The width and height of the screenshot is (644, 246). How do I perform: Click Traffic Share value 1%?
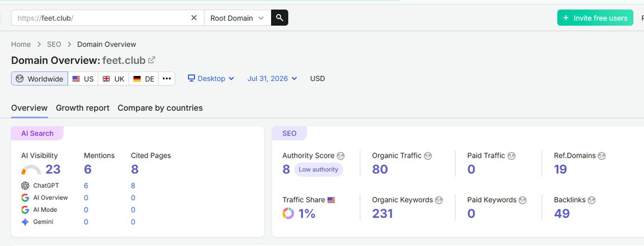(307, 214)
